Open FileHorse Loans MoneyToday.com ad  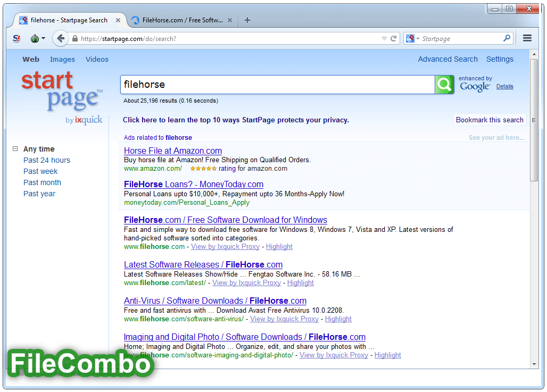(194, 184)
